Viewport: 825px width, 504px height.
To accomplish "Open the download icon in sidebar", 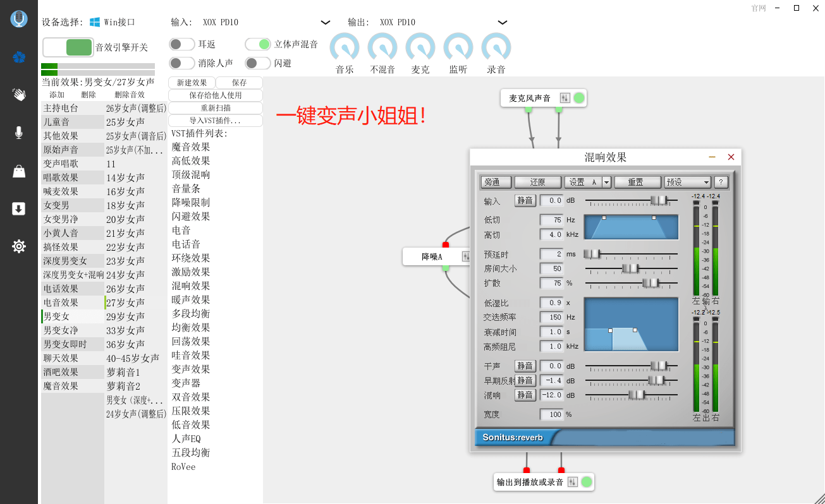I will pyautogui.click(x=19, y=209).
